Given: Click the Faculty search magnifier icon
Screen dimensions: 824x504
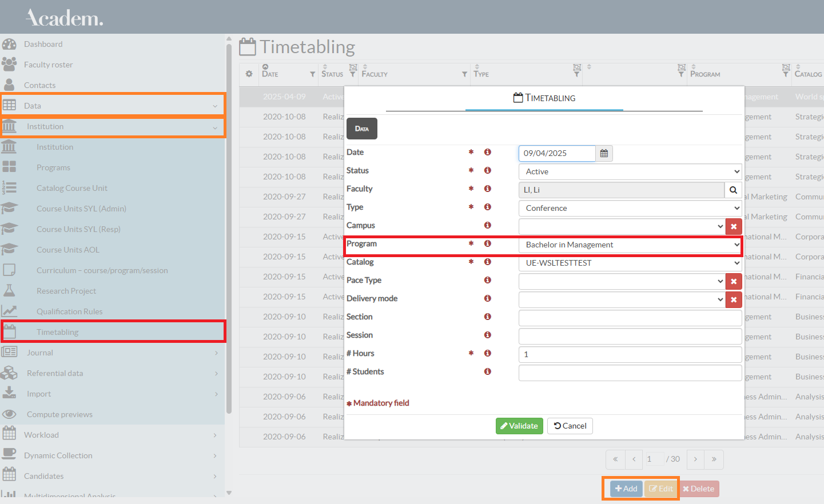Looking at the screenshot, I should [733, 190].
